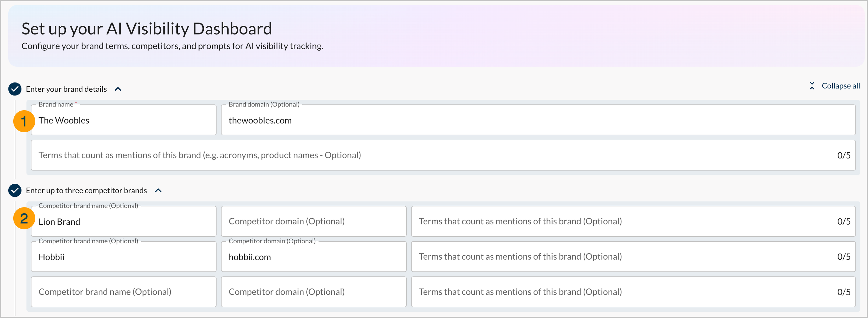Focus the empty third competitor brand name field
Viewport: 868px width, 318px height.
click(124, 292)
